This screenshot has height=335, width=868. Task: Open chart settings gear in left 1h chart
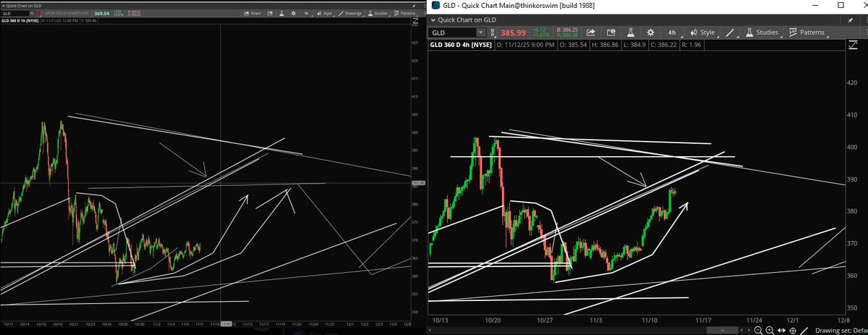294,13
